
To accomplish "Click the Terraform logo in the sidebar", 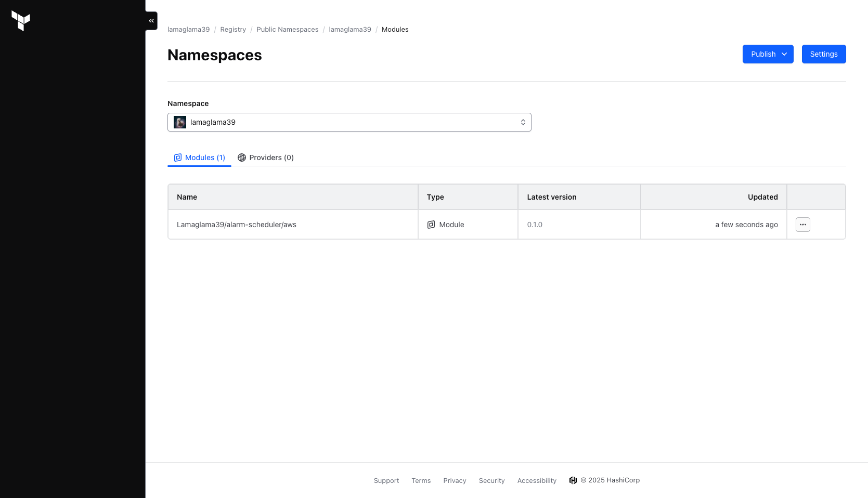I will tap(21, 21).
